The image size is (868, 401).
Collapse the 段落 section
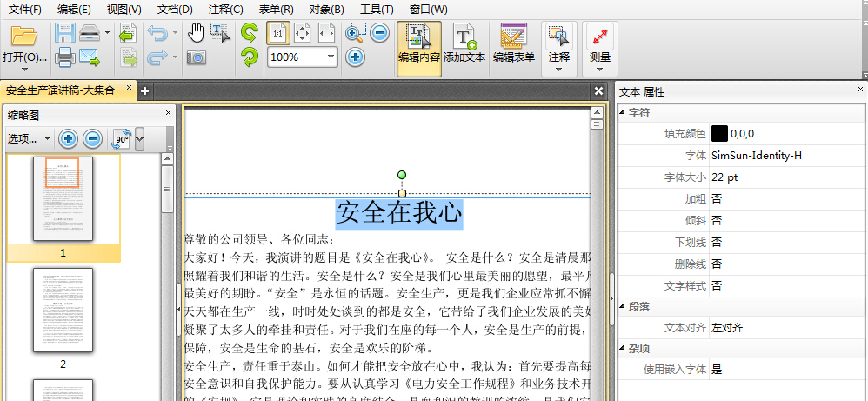point(622,306)
